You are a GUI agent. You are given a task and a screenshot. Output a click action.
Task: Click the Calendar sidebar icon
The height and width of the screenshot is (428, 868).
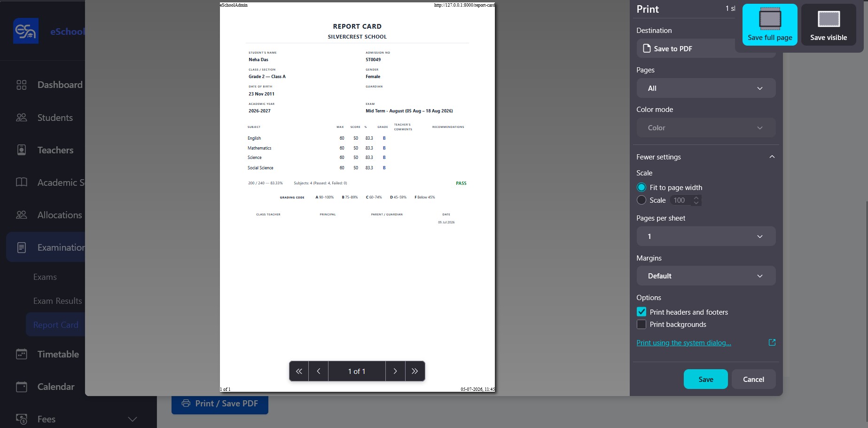pos(22,387)
